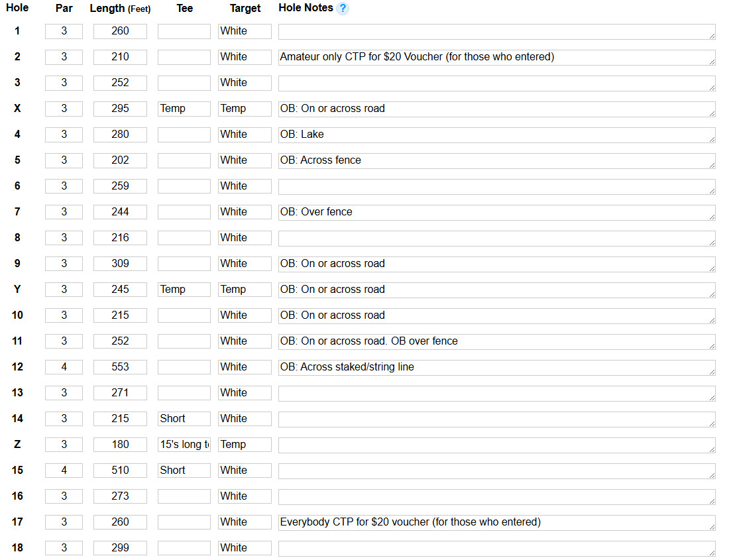Select the empty Tee field for hole 8
Screen dimensions: 731x560
coord(184,238)
